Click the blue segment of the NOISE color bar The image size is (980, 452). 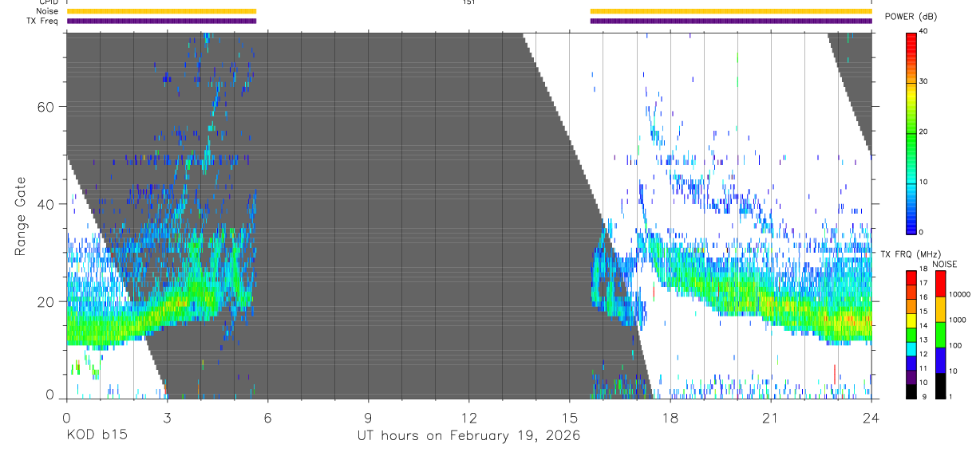(x=940, y=360)
